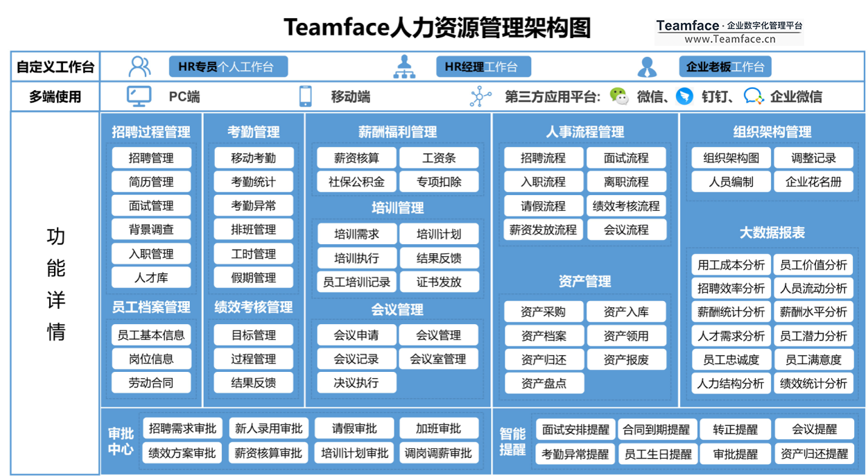Click the HR专员 users icon
The width and height of the screenshot is (868, 476).
[139, 67]
